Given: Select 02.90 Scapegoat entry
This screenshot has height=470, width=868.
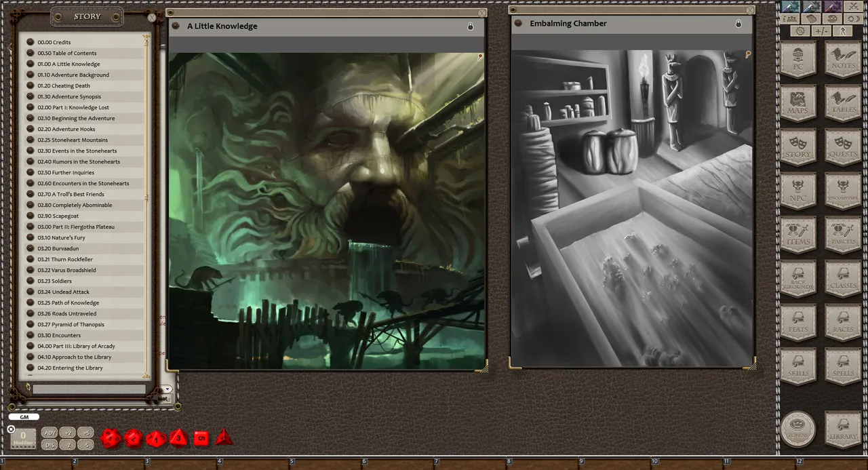Looking at the screenshot, I should click(84, 216).
